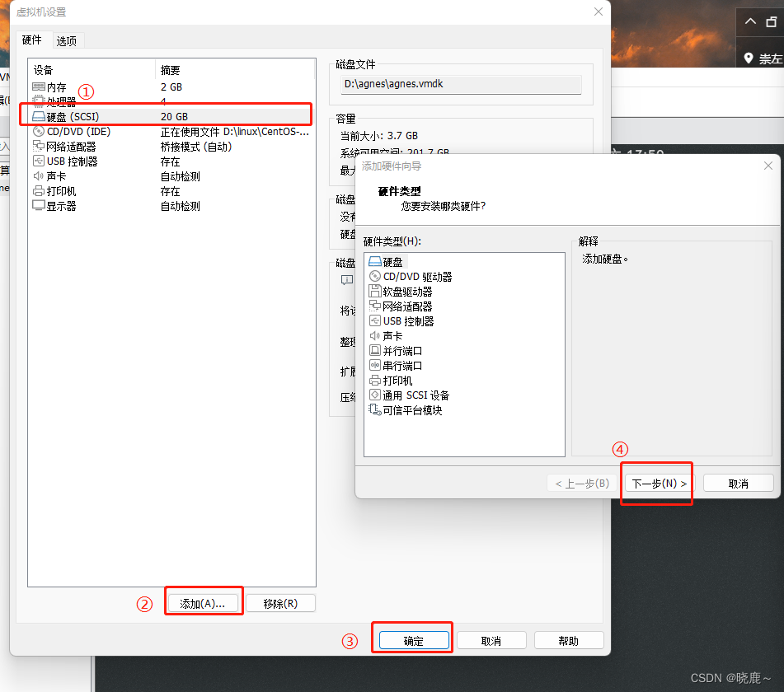Click the 崇左 weather item in the taskbar

point(768,58)
